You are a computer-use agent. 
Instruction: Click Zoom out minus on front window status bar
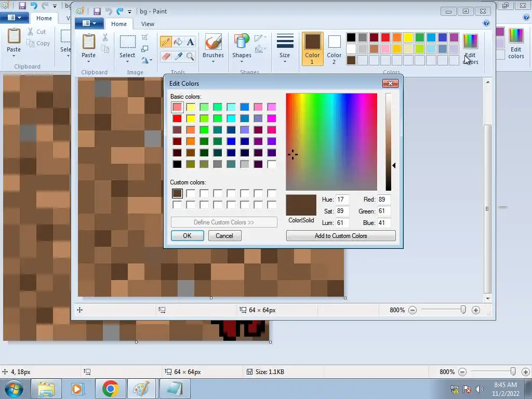[413, 310]
